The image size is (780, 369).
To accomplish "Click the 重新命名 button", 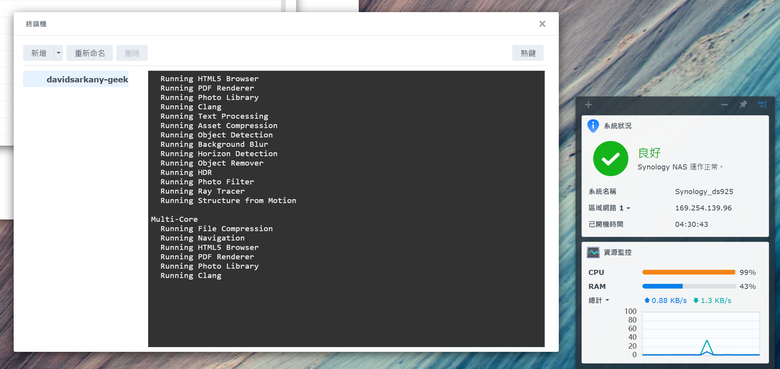I will click(90, 53).
